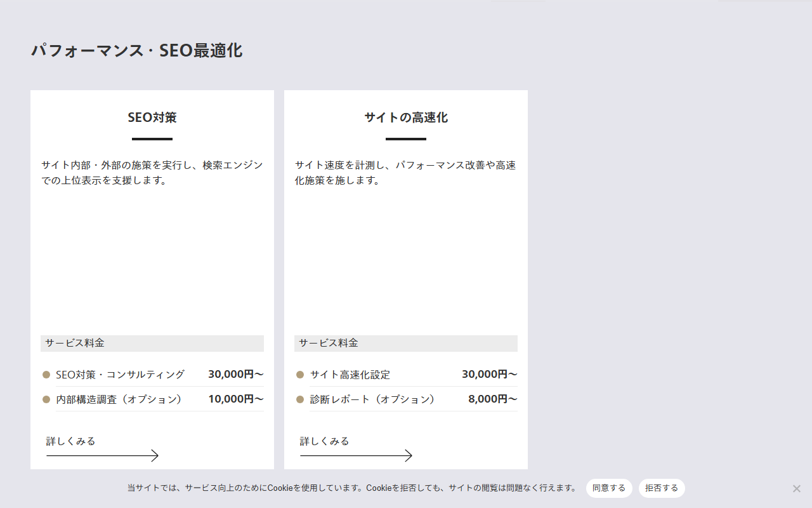Click 拒否する to reject cookies
The height and width of the screenshot is (508, 812).
(x=662, y=488)
